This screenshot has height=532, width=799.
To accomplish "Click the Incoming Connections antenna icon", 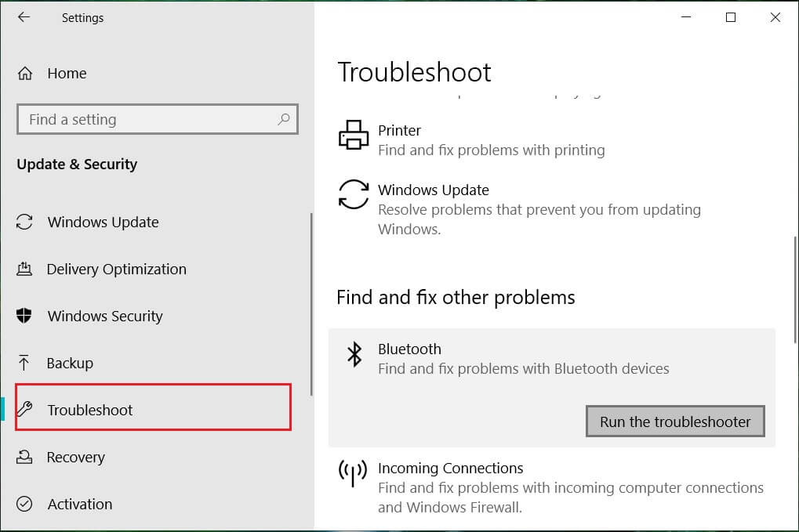I will [x=353, y=473].
